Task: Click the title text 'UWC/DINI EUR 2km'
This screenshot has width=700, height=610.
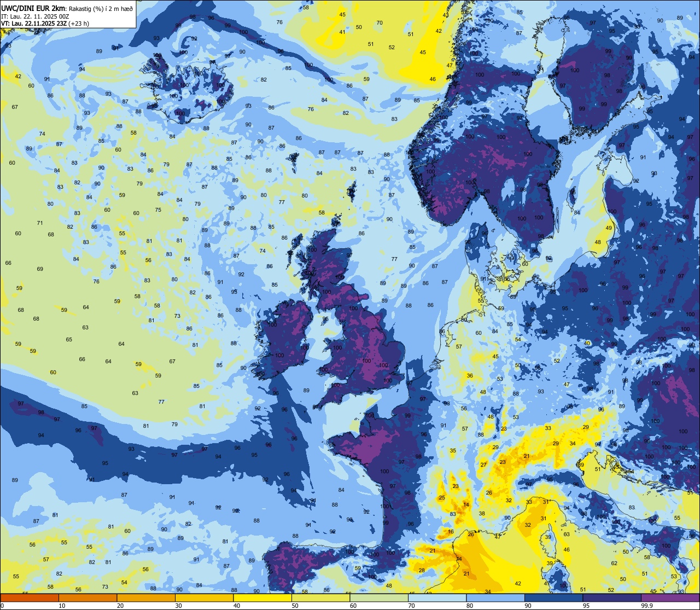Action: pos(34,7)
